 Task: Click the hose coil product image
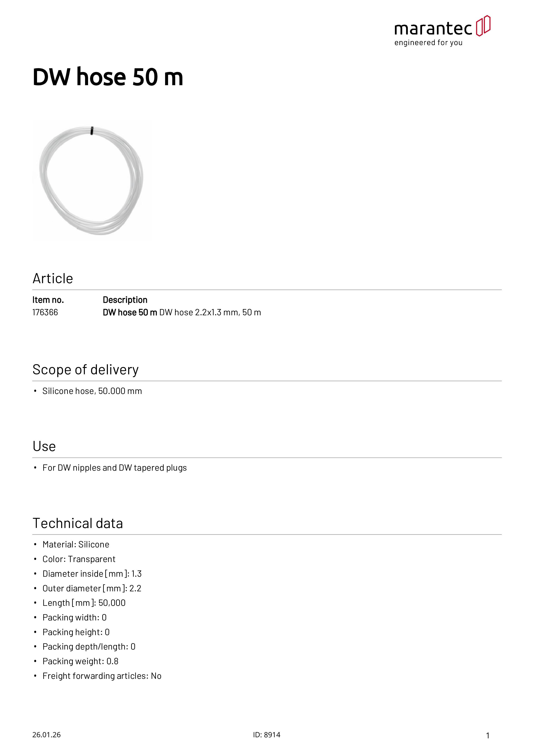(x=92, y=180)
